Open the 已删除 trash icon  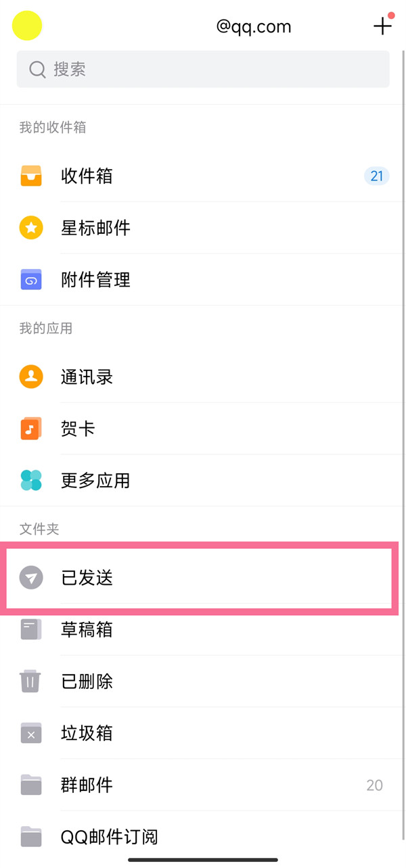click(30, 681)
